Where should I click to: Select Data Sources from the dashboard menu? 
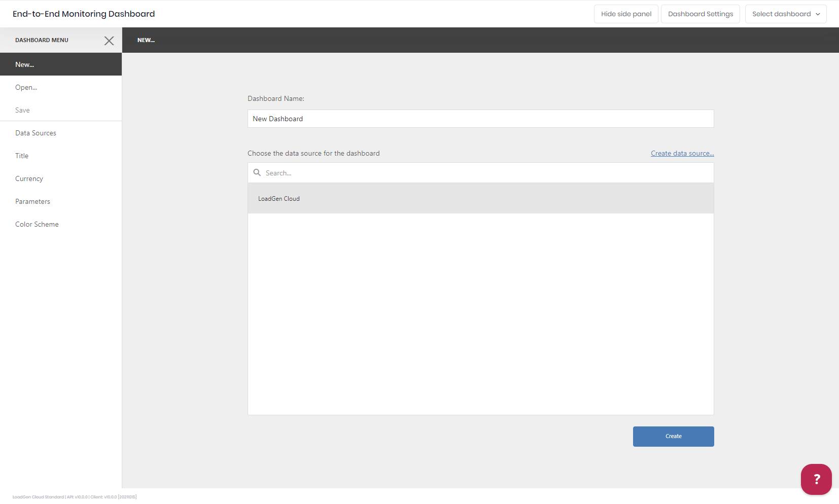[36, 133]
